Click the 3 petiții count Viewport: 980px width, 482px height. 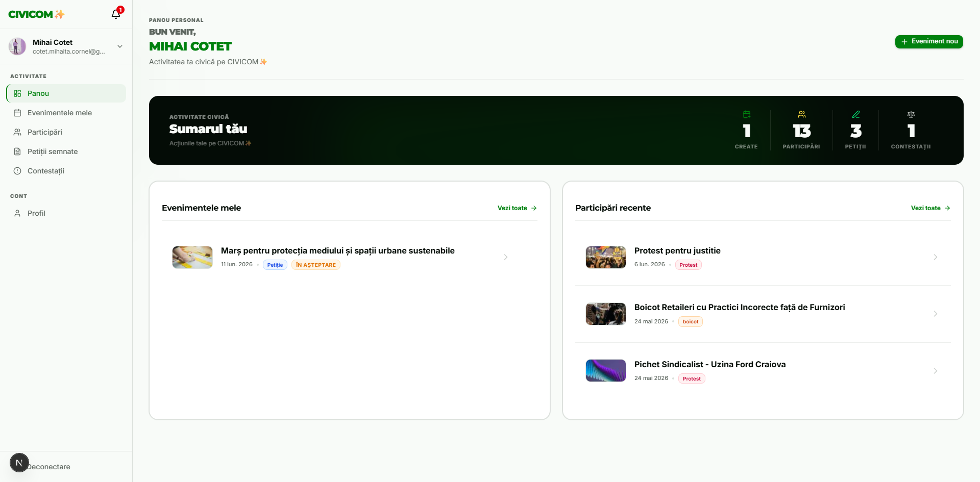pyautogui.click(x=856, y=131)
